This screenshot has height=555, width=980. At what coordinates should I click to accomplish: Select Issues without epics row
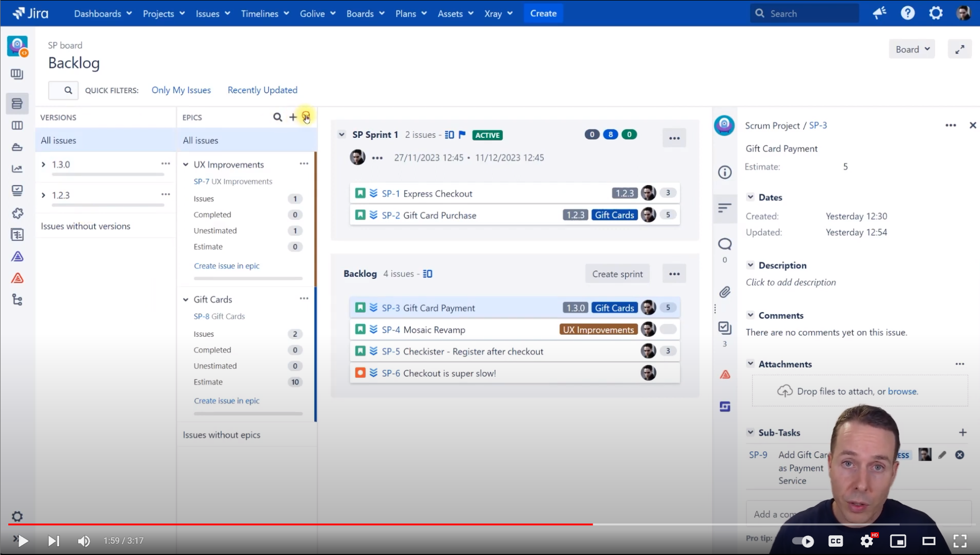click(x=247, y=435)
